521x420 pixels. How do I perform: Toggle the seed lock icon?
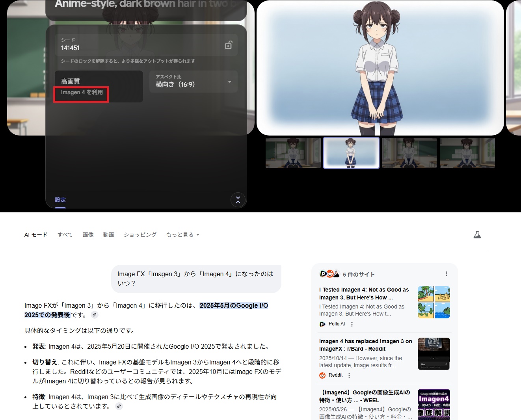[228, 45]
